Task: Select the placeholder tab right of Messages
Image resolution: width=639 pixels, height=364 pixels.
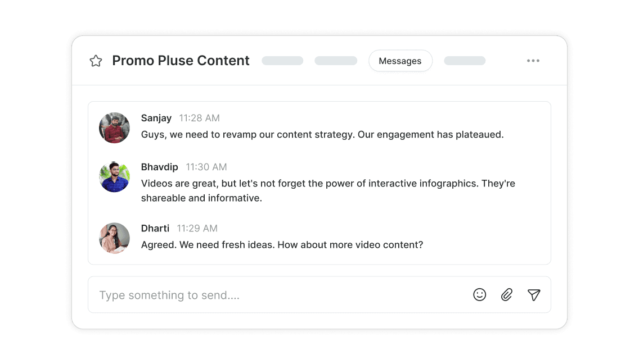Action: pyautogui.click(x=465, y=61)
